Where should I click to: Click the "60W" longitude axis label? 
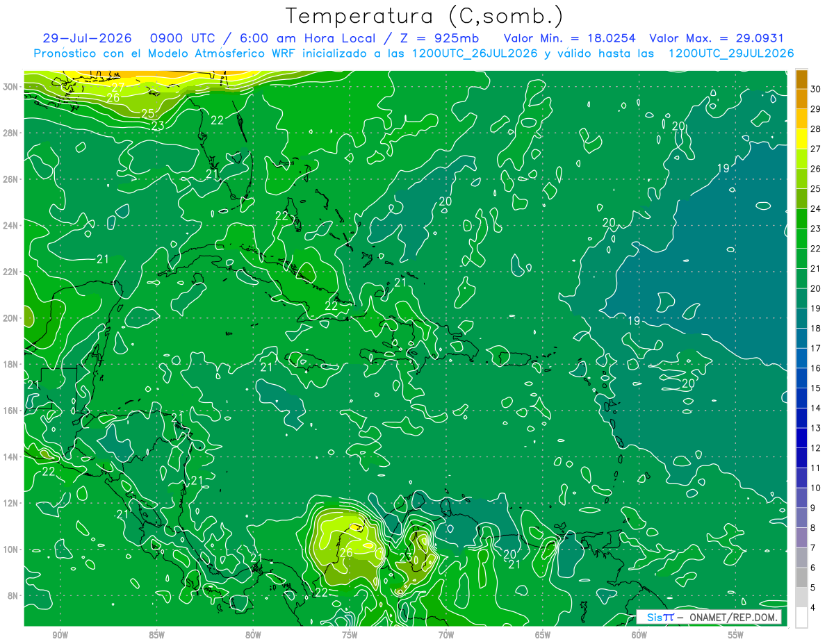639,635
